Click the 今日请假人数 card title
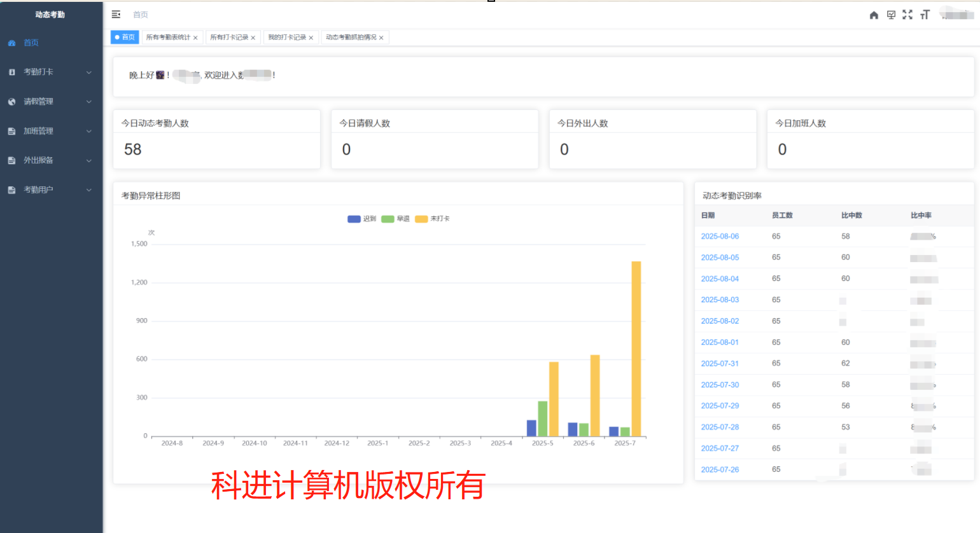The image size is (980, 533). [x=365, y=123]
